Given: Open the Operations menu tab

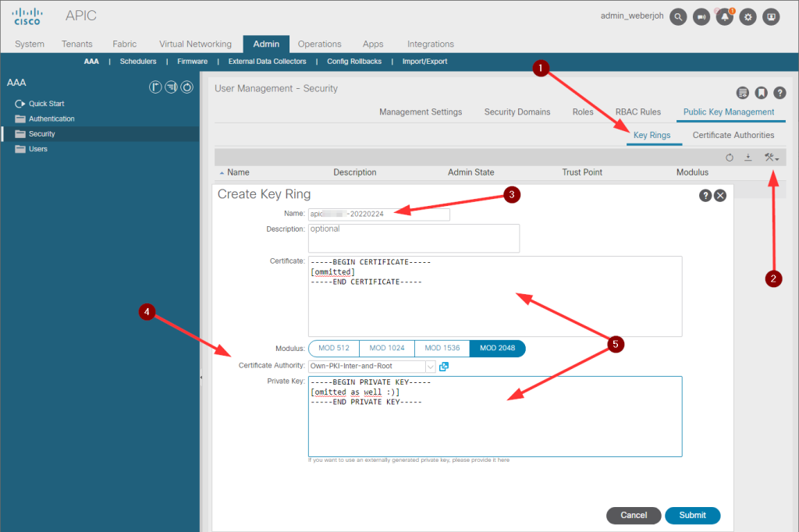Looking at the screenshot, I should coord(319,44).
